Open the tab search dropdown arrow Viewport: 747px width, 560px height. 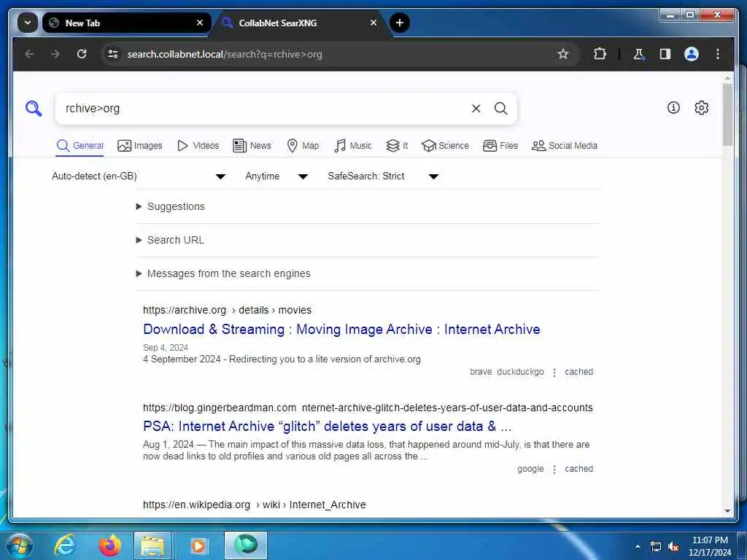pyautogui.click(x=28, y=23)
